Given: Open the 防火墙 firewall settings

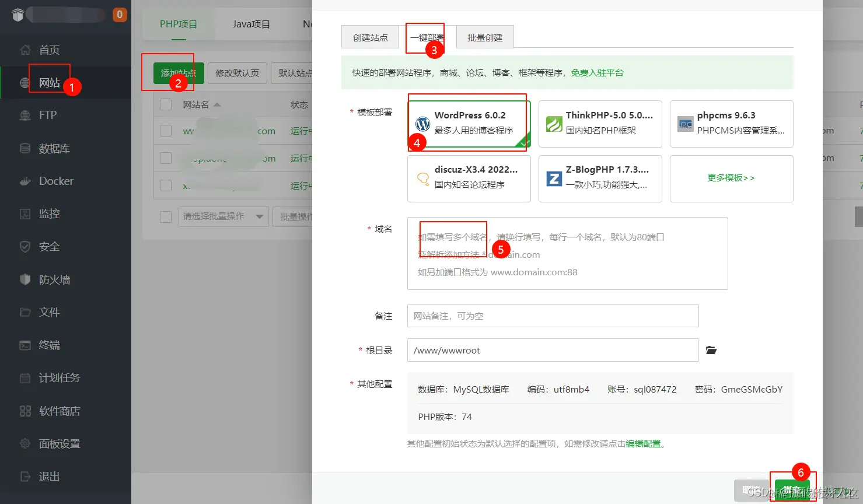Looking at the screenshot, I should click(x=54, y=279).
